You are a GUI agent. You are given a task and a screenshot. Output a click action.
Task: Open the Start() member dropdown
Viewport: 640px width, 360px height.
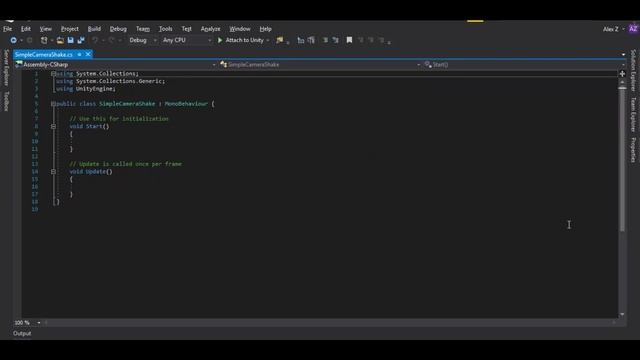point(524,64)
